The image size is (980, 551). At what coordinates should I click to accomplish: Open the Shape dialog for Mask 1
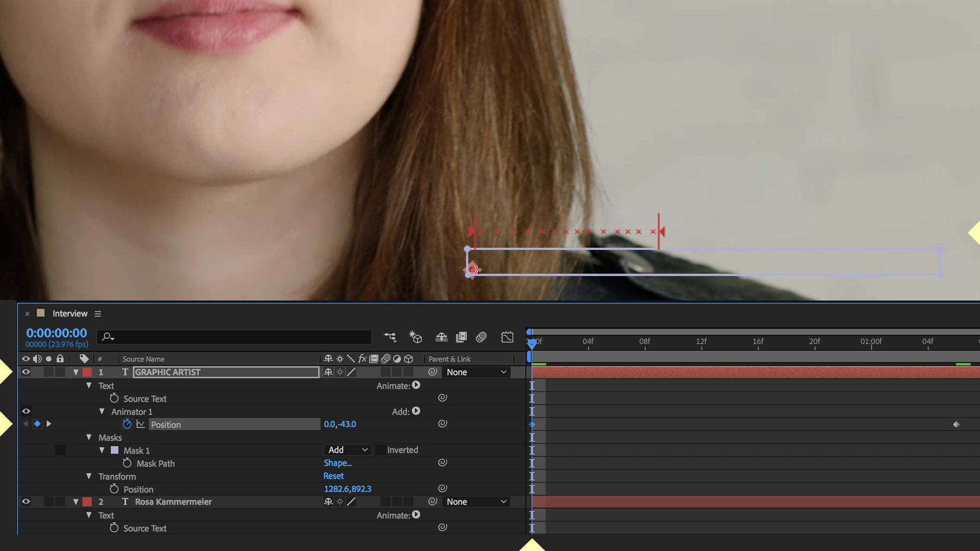click(x=338, y=463)
